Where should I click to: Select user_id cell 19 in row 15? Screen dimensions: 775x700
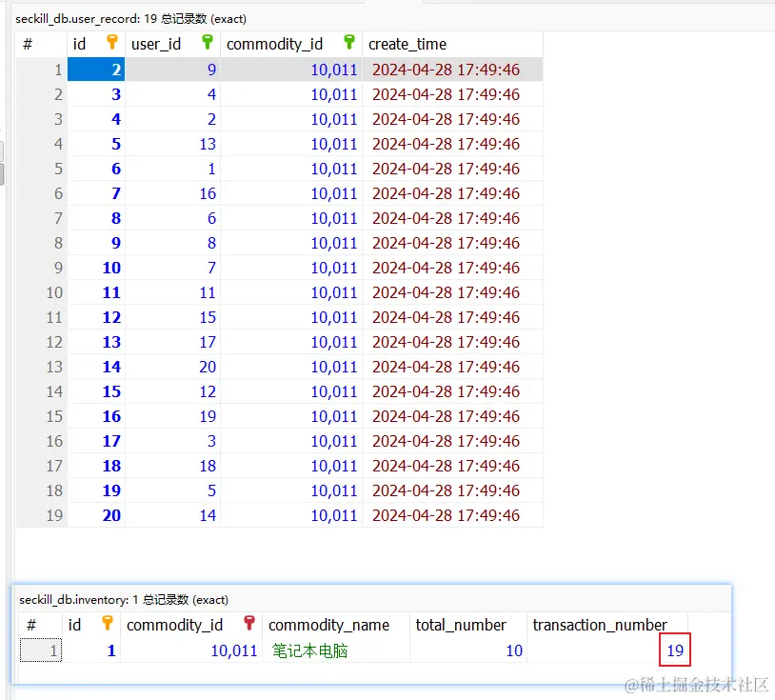[x=172, y=416]
